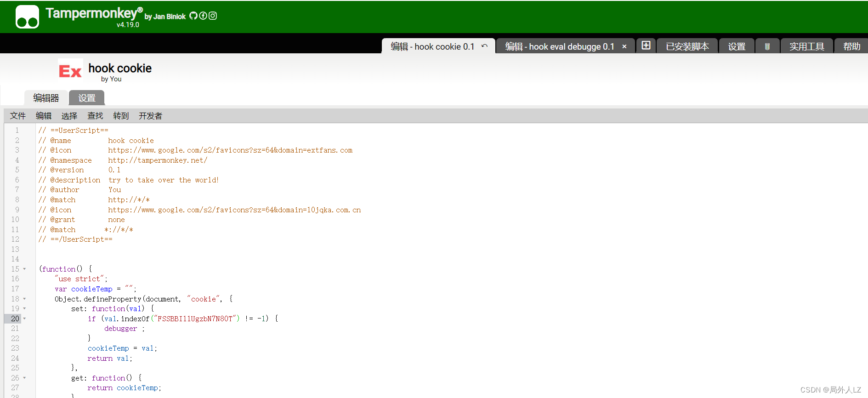
Task: Click the Tampermonkey logo icon
Action: [27, 17]
